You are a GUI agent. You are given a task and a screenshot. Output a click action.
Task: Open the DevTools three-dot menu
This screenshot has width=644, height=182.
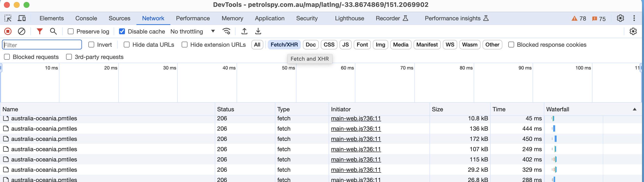click(x=634, y=18)
